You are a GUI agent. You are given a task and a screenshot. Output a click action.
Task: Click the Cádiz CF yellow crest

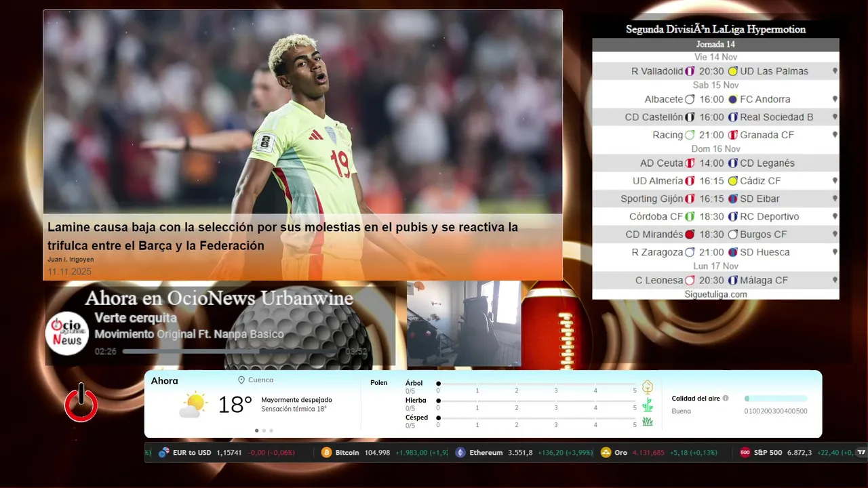pos(732,181)
